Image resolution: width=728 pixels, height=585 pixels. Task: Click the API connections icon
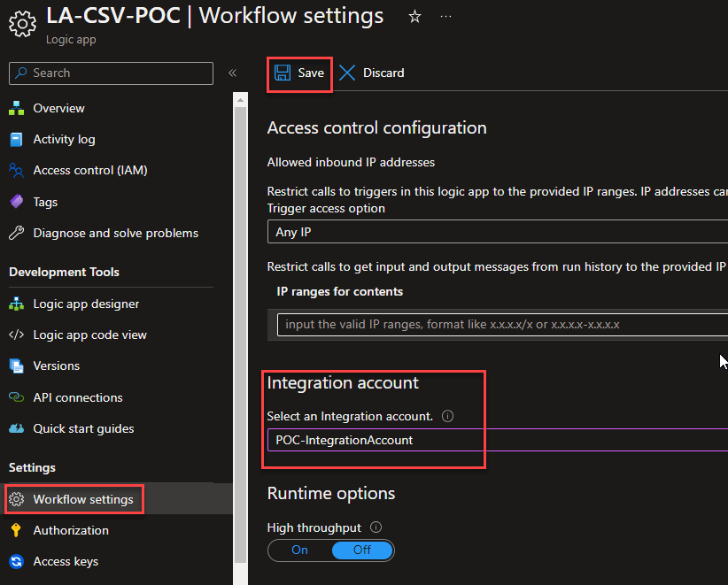point(16,397)
